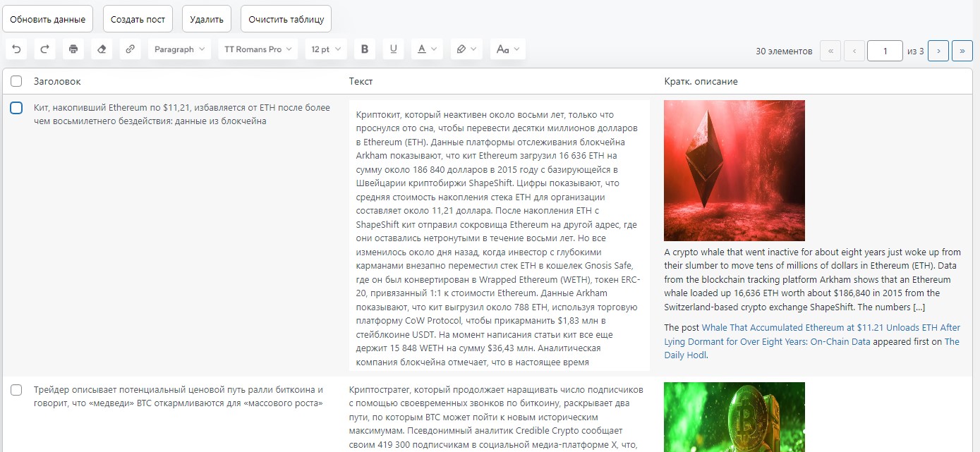The width and height of the screenshot is (980, 452).
Task: Click the Обновить данные button
Action: tap(48, 19)
